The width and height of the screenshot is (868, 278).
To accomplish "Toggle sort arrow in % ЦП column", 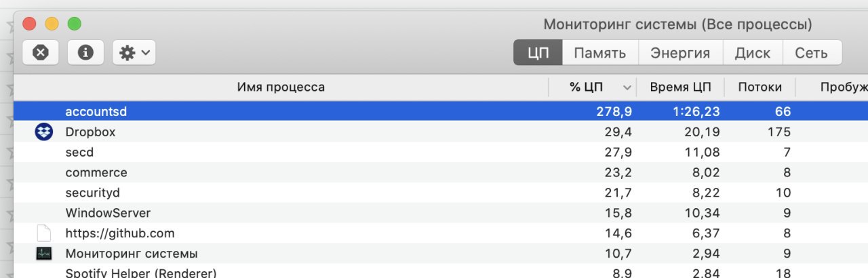I will (x=627, y=87).
